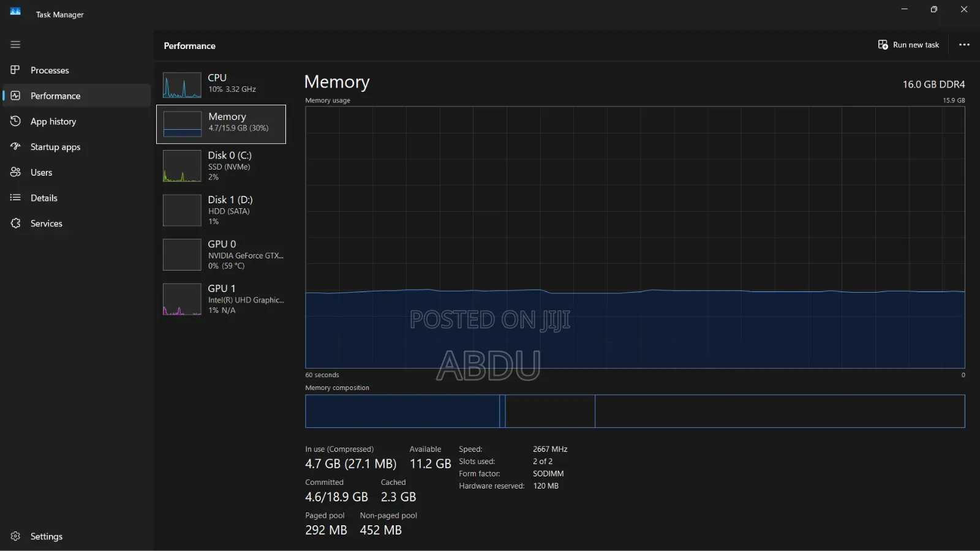Click the Processes sidebar icon
The width and height of the screenshot is (980, 551).
coord(15,70)
